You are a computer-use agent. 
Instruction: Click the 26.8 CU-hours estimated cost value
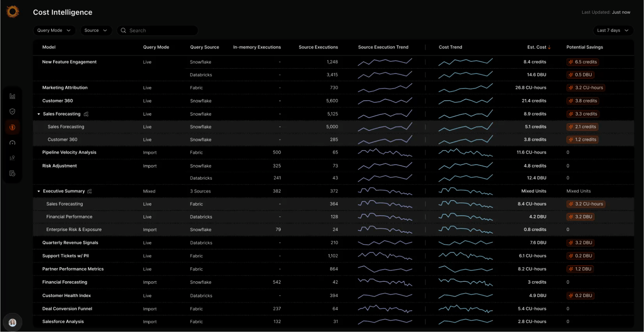(531, 88)
